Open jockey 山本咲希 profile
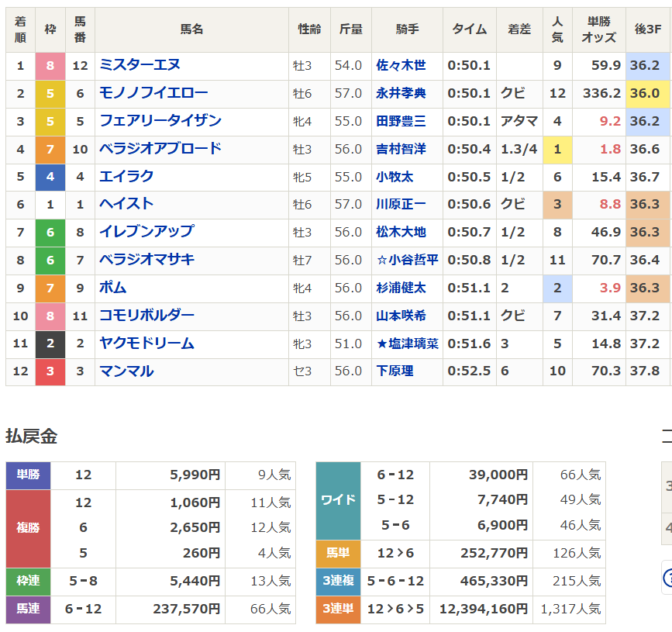672x632 pixels. [401, 316]
